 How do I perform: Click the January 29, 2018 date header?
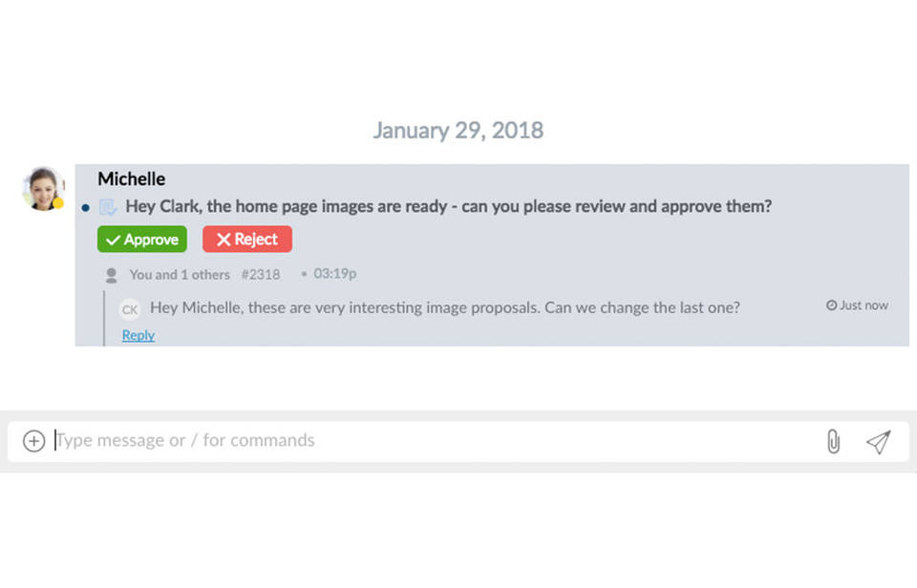click(x=458, y=131)
